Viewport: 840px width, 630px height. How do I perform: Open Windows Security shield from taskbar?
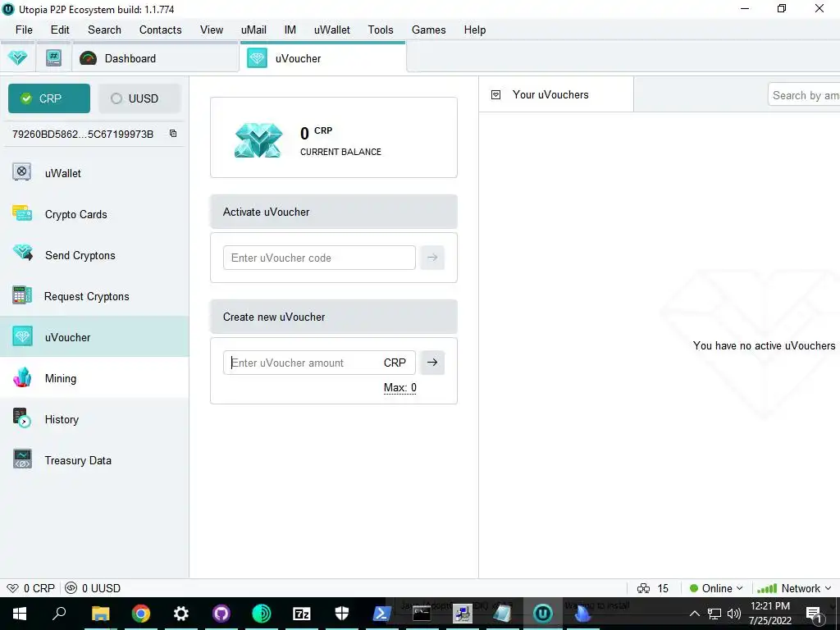342,614
